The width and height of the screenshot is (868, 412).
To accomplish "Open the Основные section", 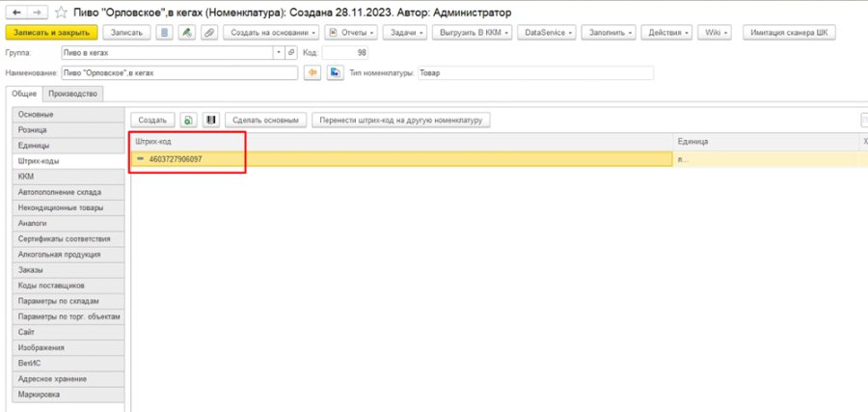I will [68, 115].
